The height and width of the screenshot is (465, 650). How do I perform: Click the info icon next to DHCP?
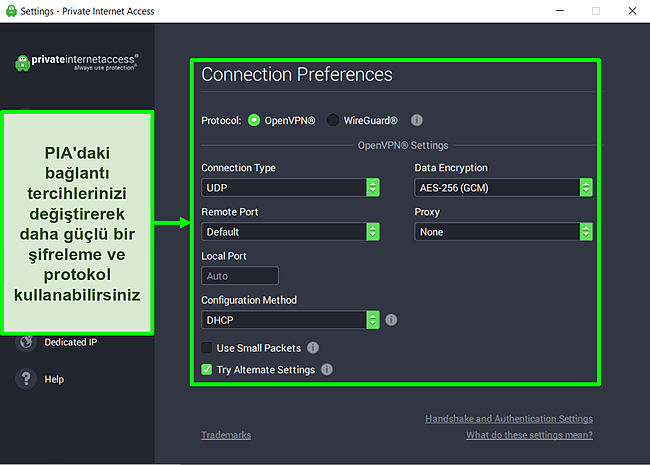391,320
